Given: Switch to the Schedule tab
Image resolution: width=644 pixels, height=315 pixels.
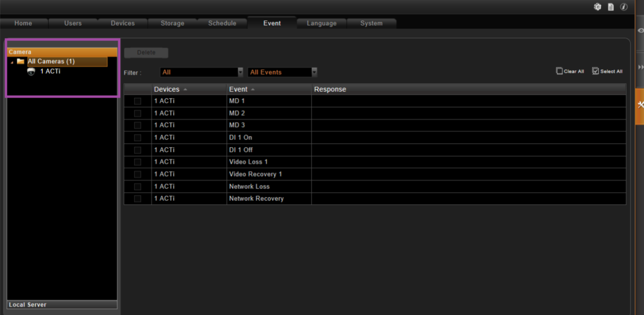Looking at the screenshot, I should click(x=222, y=23).
